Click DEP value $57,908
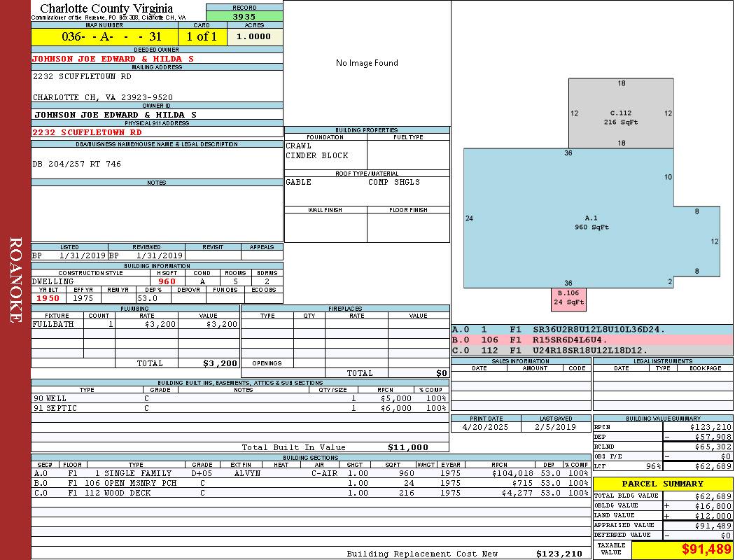 point(713,437)
